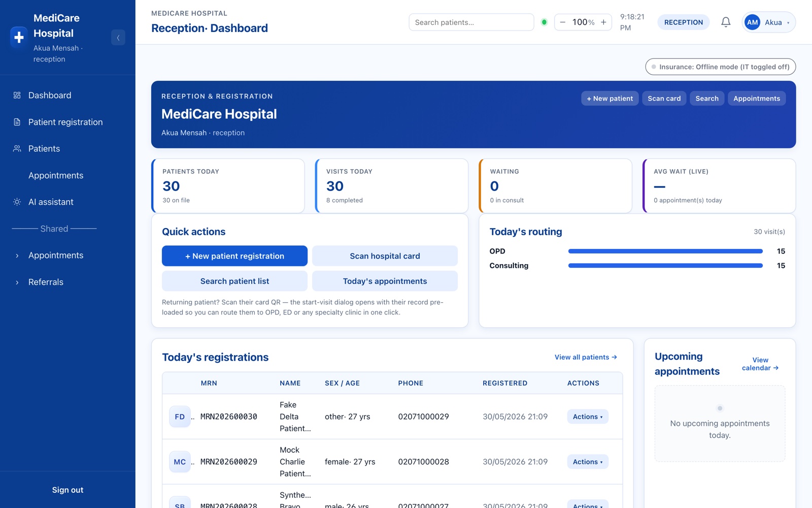
Task: Click the AI assistant sun icon
Action: tap(17, 202)
